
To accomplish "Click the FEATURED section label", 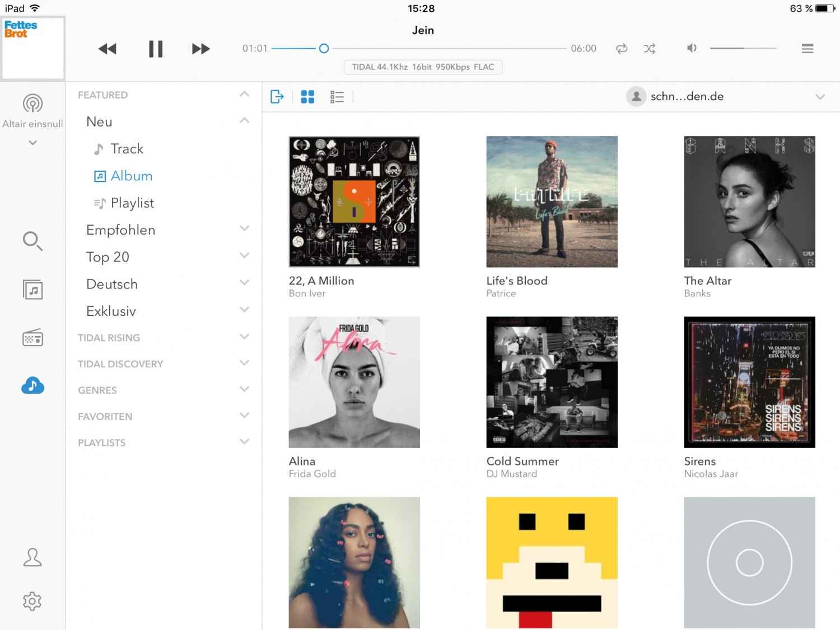I will coord(102,95).
